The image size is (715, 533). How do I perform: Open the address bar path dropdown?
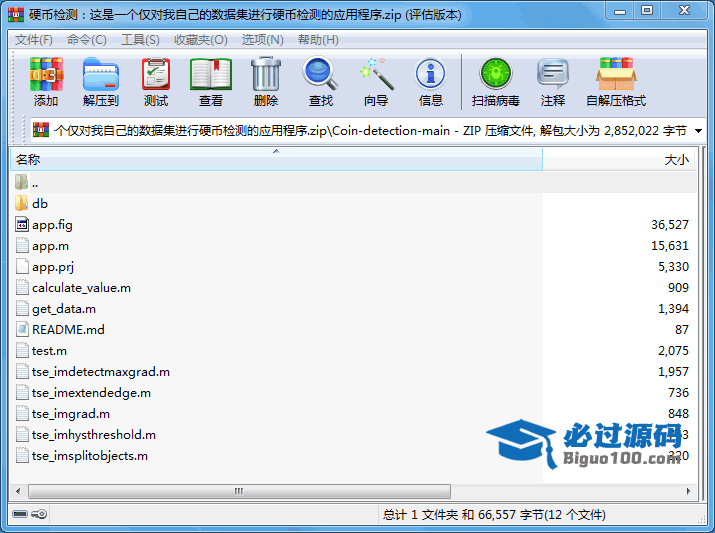tap(698, 131)
